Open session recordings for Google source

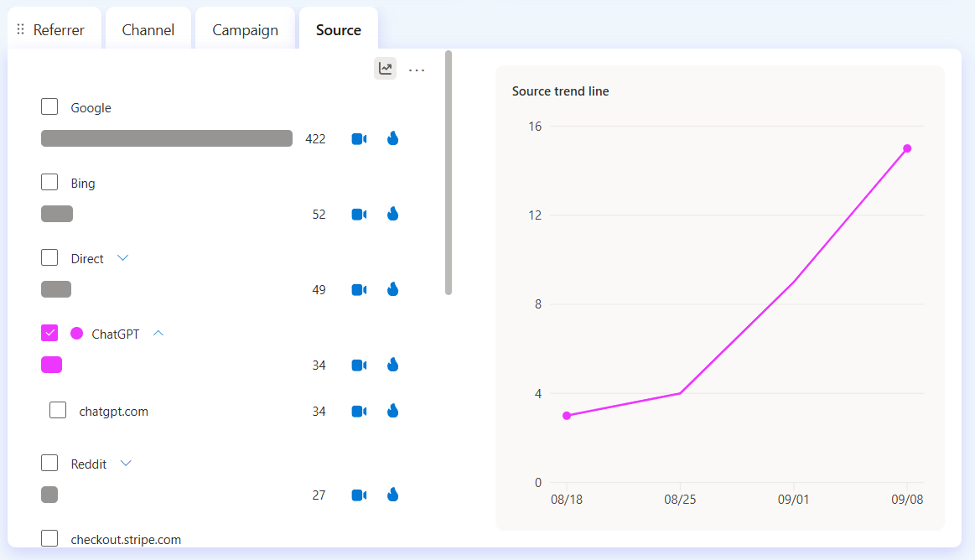tap(359, 138)
